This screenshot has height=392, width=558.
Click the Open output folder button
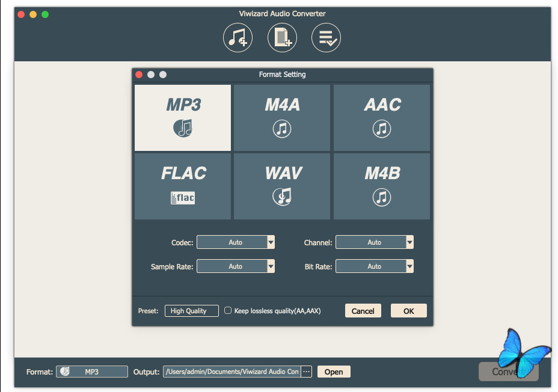[334, 372]
